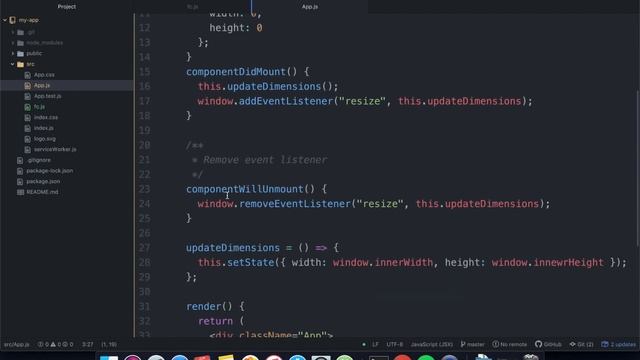
Task: Switch to the fc.js editor tab
Action: point(193,7)
